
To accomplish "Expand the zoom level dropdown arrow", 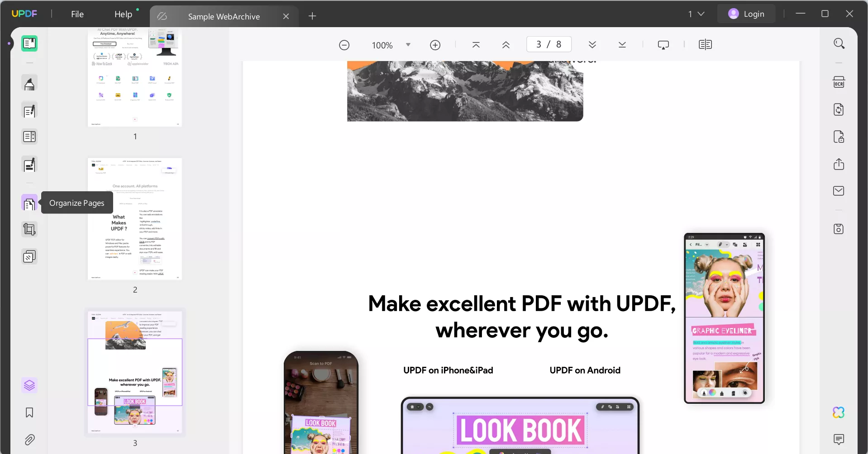I will click(x=408, y=45).
